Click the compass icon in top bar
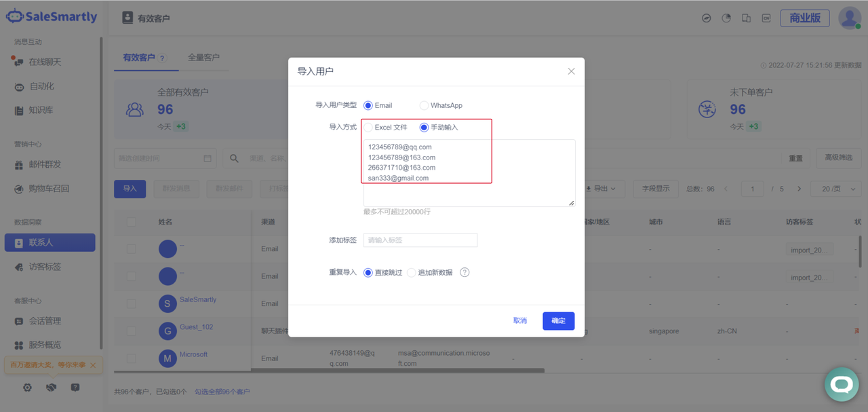Viewport: 868px width, 412px height. (707, 18)
